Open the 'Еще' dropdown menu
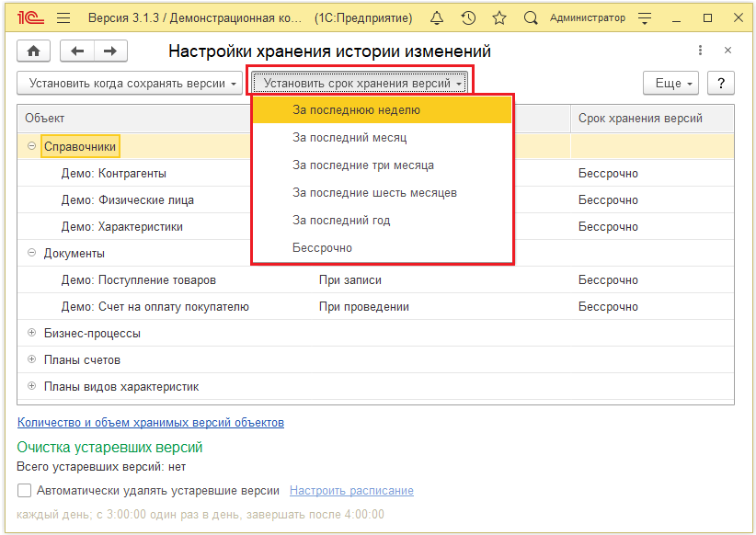Image resolution: width=756 pixels, height=535 pixels. [x=670, y=84]
